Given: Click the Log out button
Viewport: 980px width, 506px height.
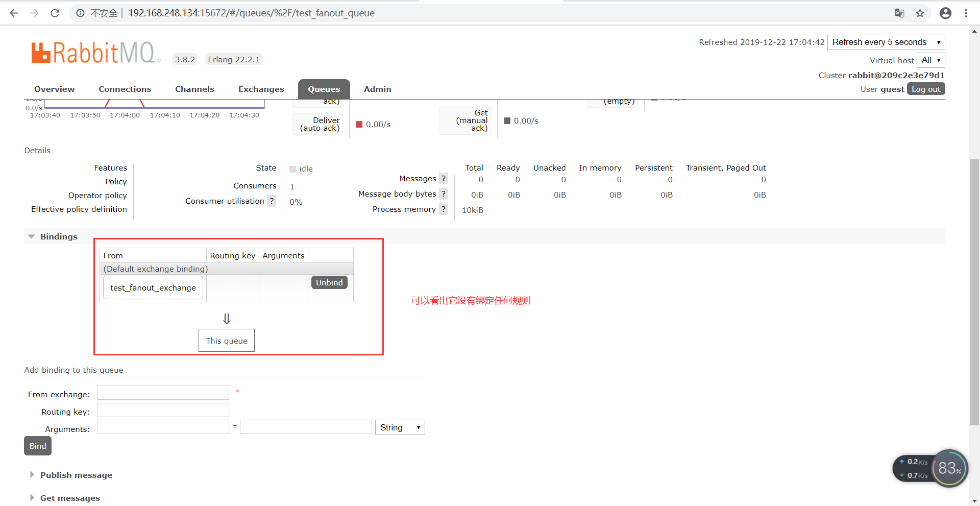Looking at the screenshot, I should (x=926, y=89).
